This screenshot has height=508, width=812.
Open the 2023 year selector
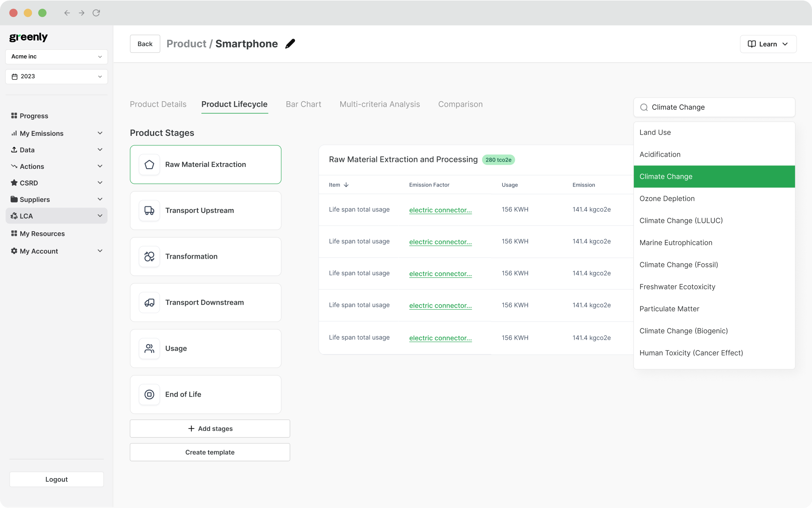coord(56,76)
